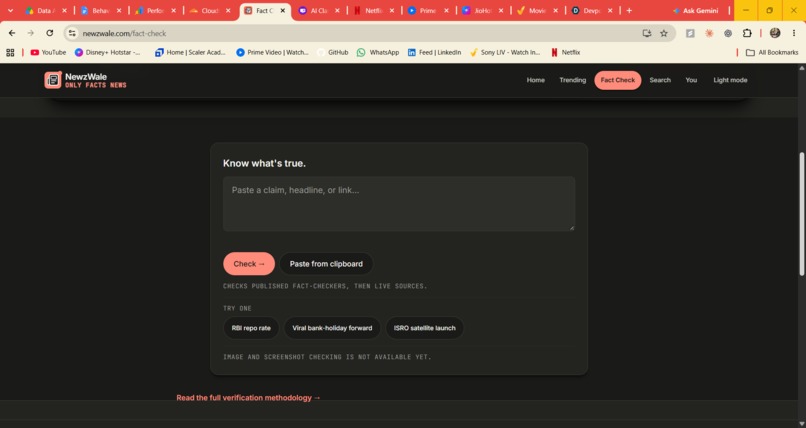The height and width of the screenshot is (428, 806).
Task: Go back using the browser back arrow
Action: (x=12, y=33)
